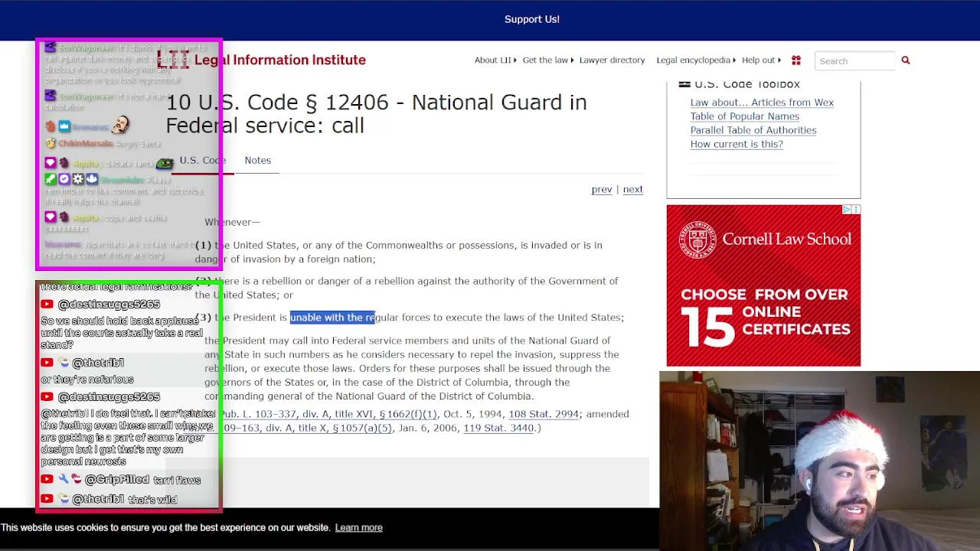This screenshot has width=980, height=551.
Task: Click the highlighted text 'unable with the re'
Action: [332, 318]
